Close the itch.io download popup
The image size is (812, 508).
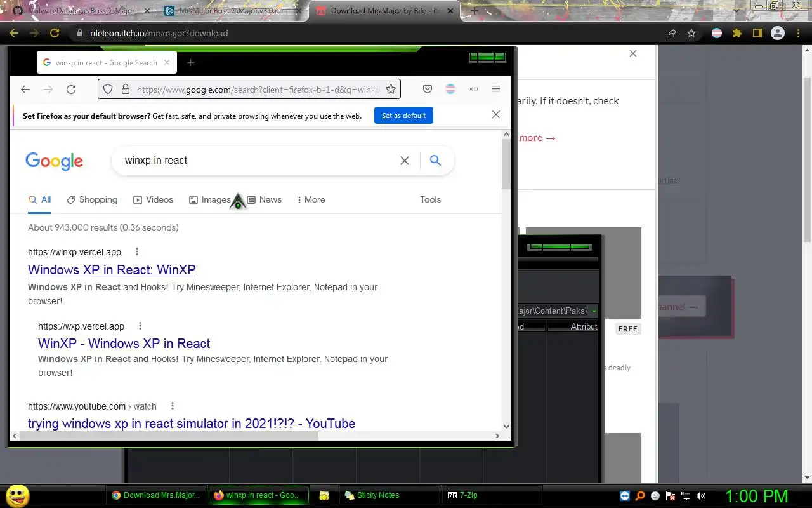click(x=632, y=53)
